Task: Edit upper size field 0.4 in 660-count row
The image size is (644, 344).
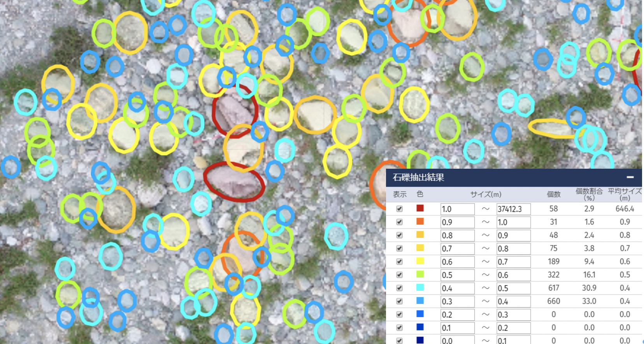Action: pos(514,302)
